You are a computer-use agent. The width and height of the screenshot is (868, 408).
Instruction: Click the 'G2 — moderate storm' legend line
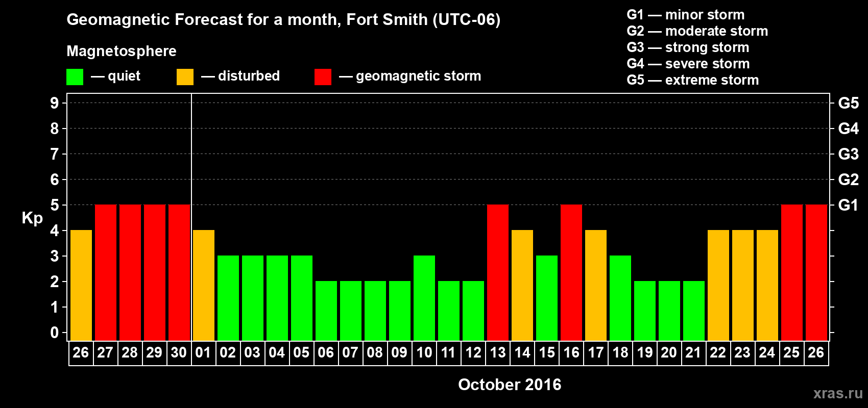tap(697, 31)
